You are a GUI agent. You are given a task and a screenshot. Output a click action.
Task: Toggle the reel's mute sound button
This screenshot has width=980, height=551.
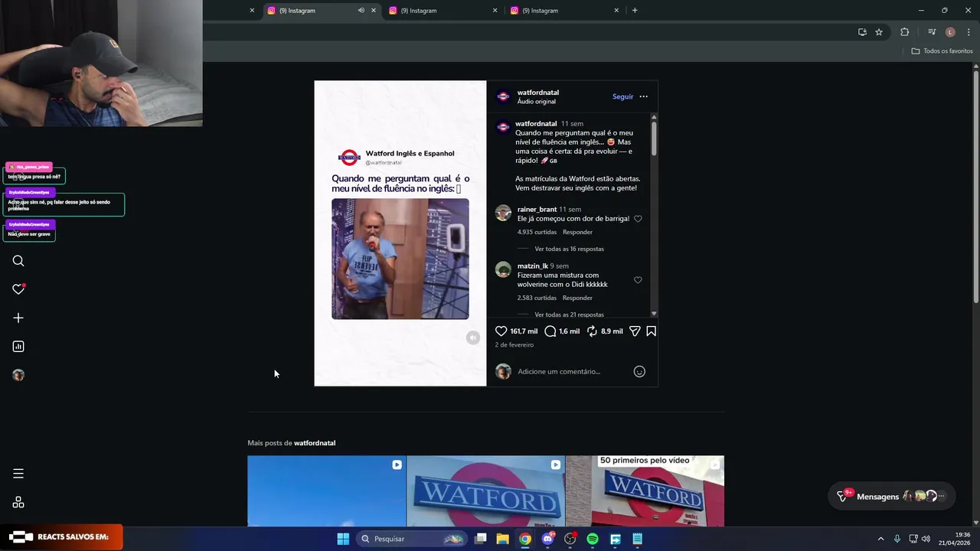click(473, 337)
